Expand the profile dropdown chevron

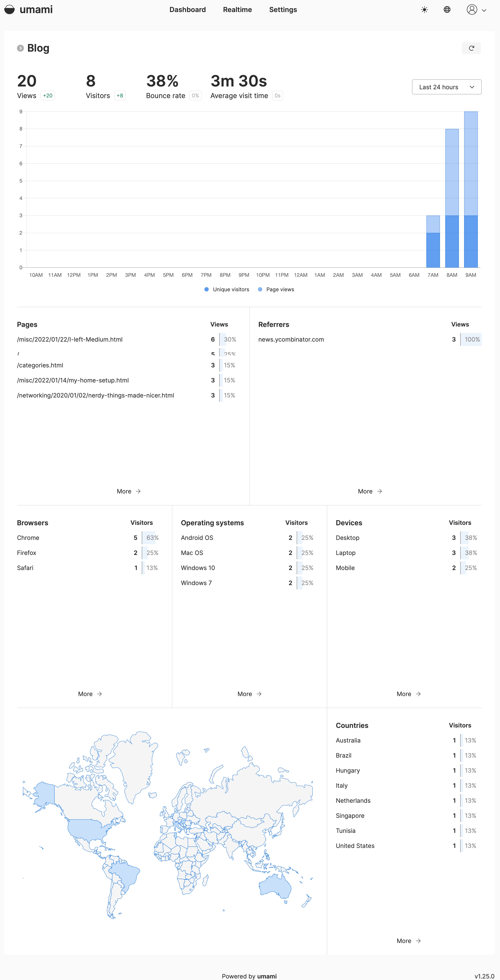click(484, 10)
